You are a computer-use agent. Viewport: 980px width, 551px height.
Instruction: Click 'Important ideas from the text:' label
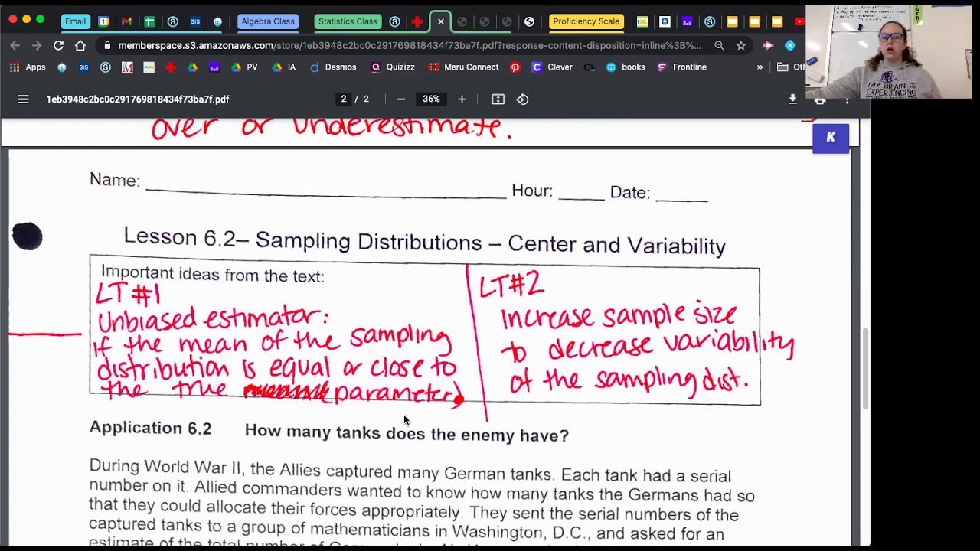212,274
